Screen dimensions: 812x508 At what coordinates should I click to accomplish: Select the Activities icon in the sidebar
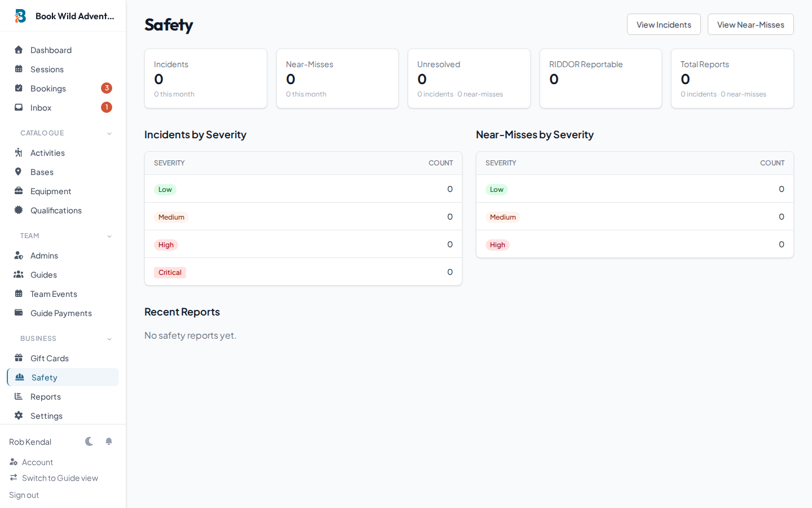coord(19,152)
